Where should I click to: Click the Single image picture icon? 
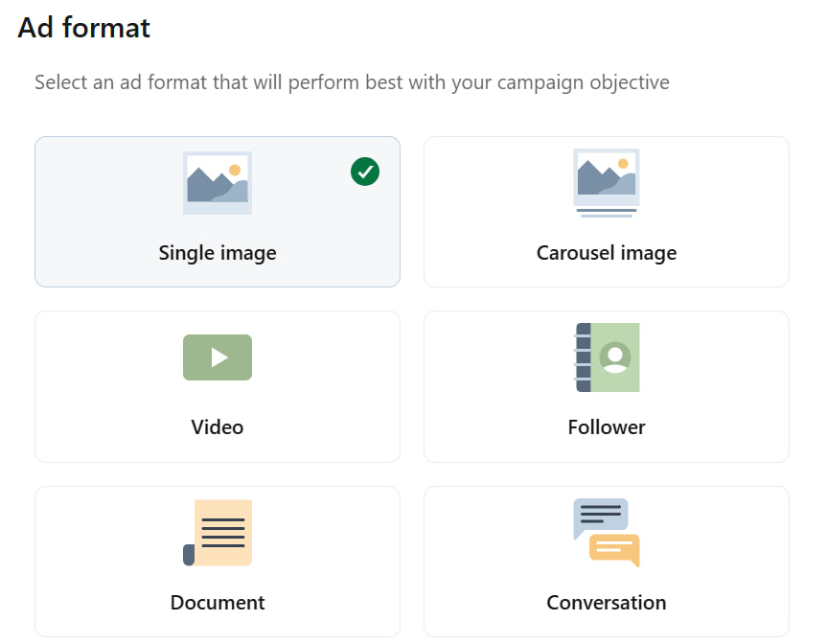pos(218,182)
